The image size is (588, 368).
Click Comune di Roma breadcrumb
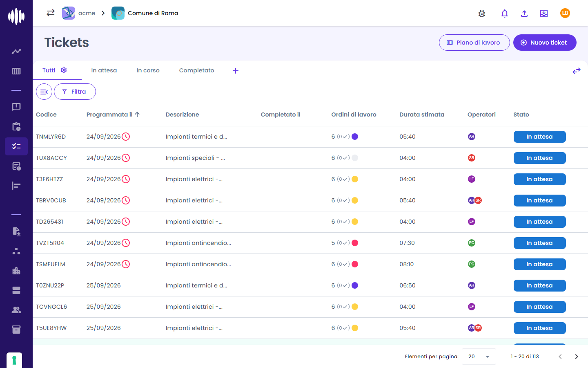(145, 13)
